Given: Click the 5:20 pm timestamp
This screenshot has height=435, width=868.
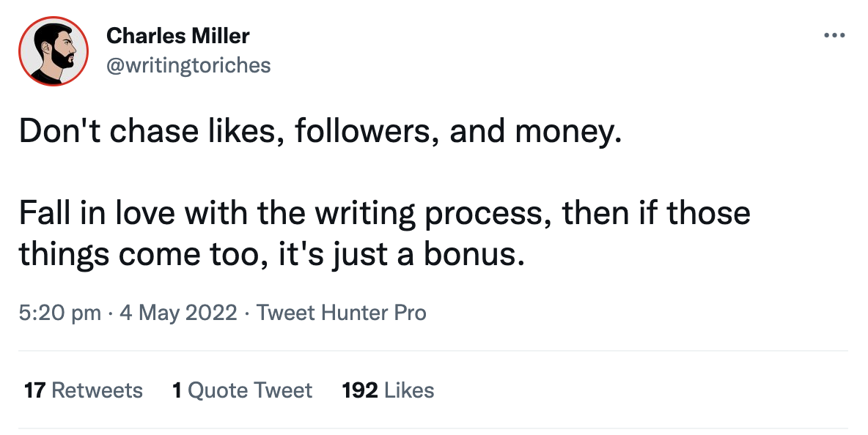Looking at the screenshot, I should pyautogui.click(x=60, y=313).
